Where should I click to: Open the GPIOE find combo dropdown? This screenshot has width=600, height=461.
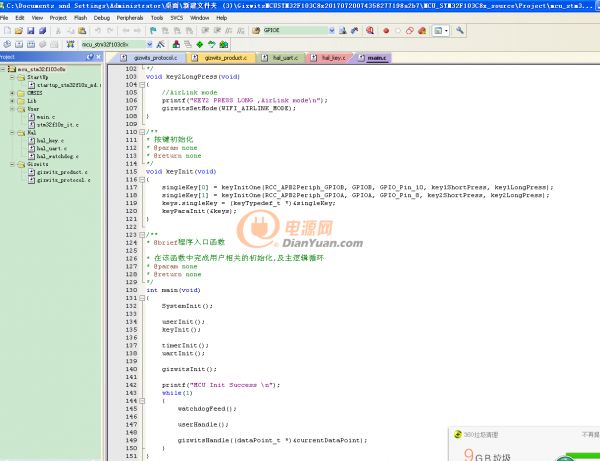coord(332,31)
